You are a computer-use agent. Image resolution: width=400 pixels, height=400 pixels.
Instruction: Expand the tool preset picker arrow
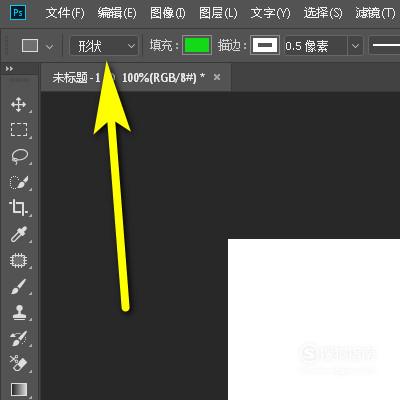[x=50, y=47]
